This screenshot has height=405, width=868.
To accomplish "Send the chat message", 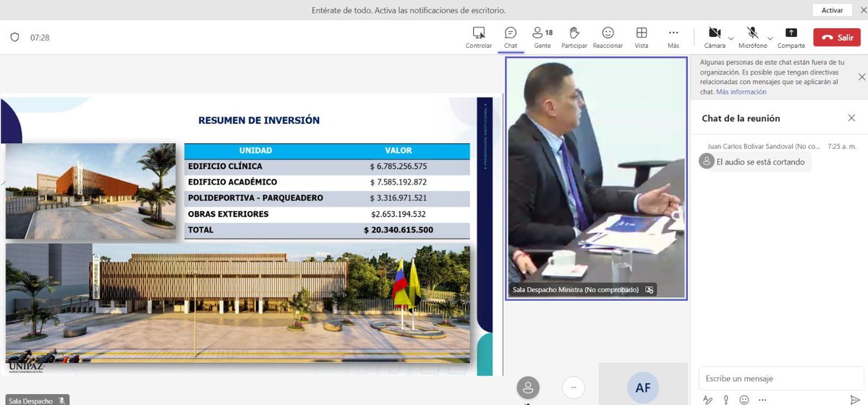I will click(854, 399).
